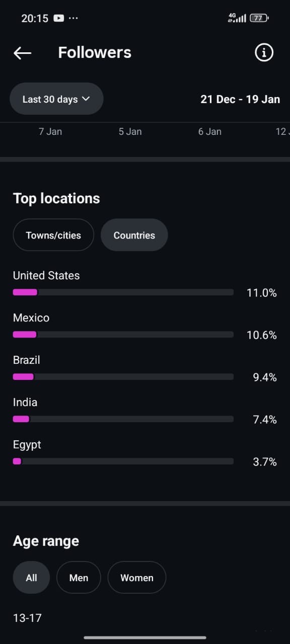Tap the YouTube status bar icon
Image resolution: width=290 pixels, height=644 pixels.
tap(59, 18)
